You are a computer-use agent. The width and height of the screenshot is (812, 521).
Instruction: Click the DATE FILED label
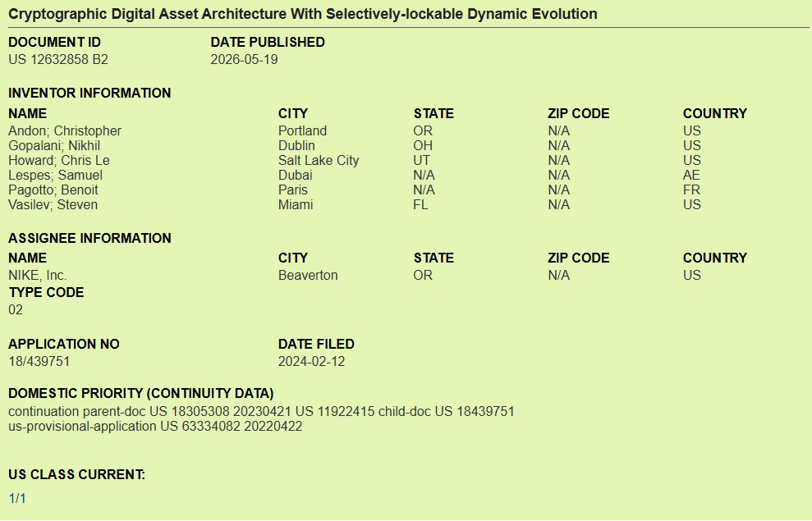point(316,344)
